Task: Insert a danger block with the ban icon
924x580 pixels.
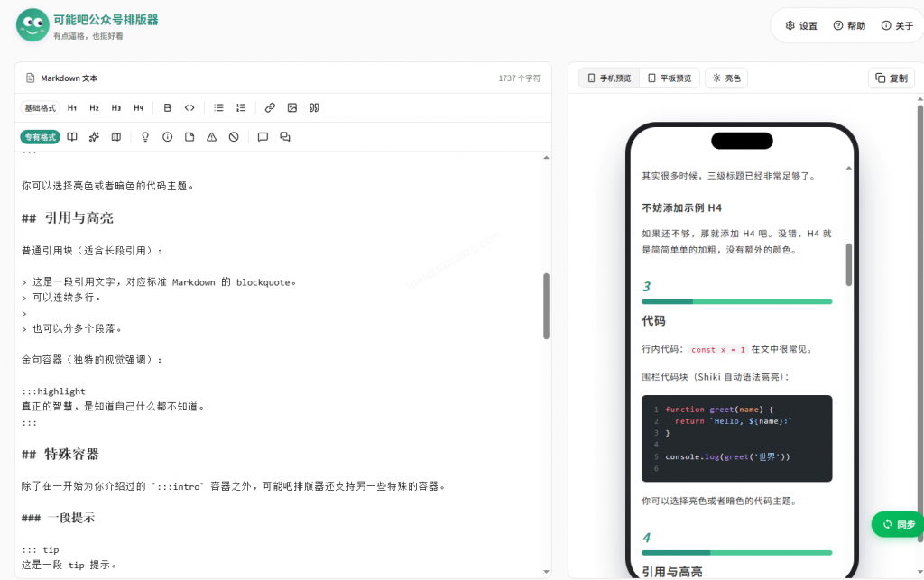Action: pyautogui.click(x=234, y=137)
